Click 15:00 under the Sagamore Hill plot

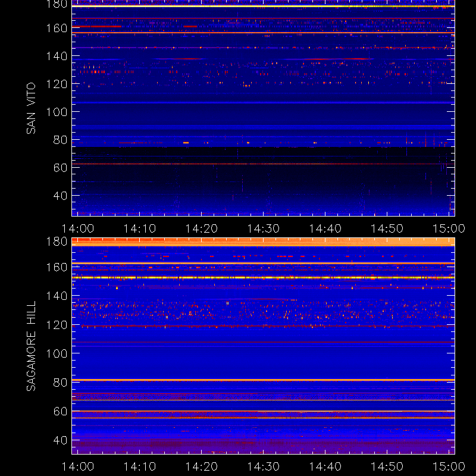pos(449,466)
